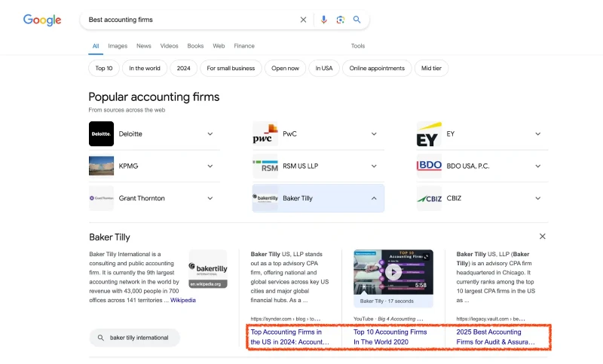Select the All tab

tap(96, 46)
